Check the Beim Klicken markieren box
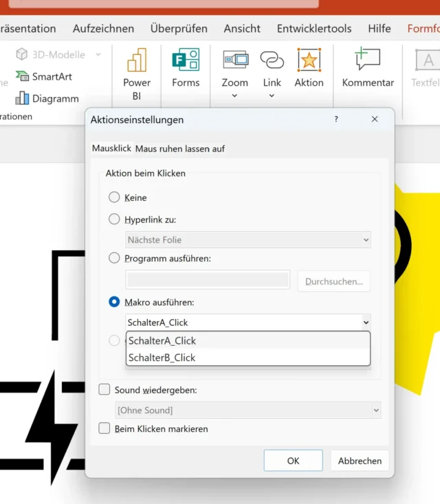 coord(104,428)
